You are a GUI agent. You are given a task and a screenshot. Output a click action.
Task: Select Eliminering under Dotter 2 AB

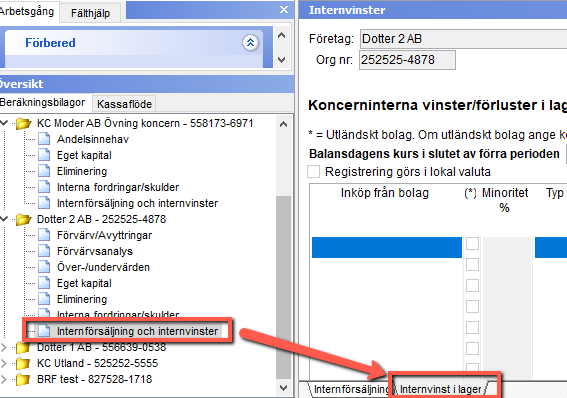82,299
